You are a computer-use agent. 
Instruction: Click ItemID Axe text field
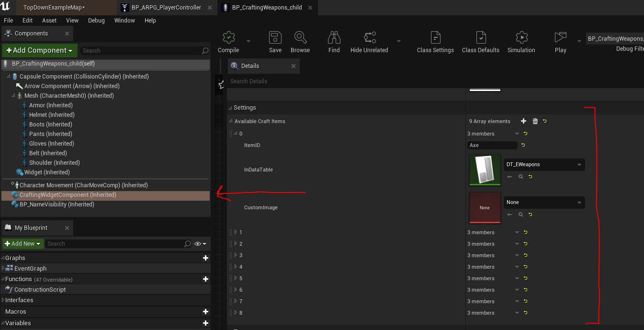click(x=492, y=145)
